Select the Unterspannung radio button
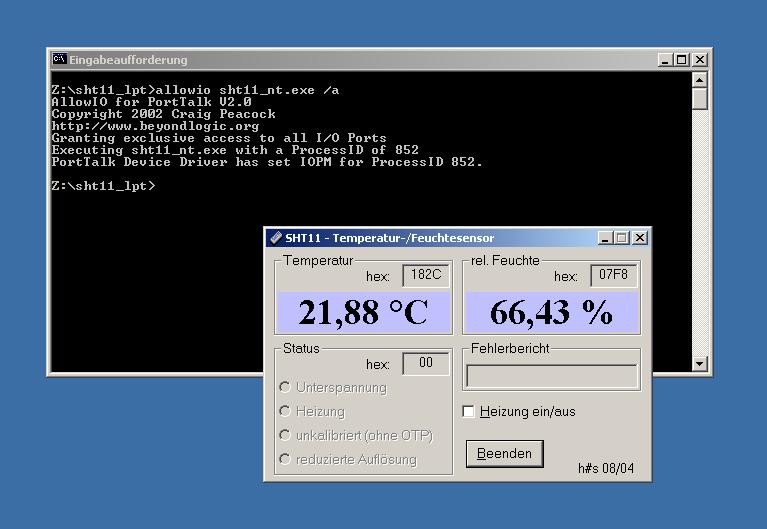This screenshot has width=767, height=529. click(285, 387)
